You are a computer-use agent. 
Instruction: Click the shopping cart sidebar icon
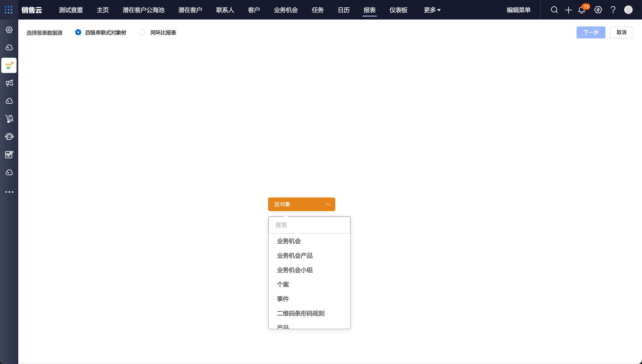9,119
